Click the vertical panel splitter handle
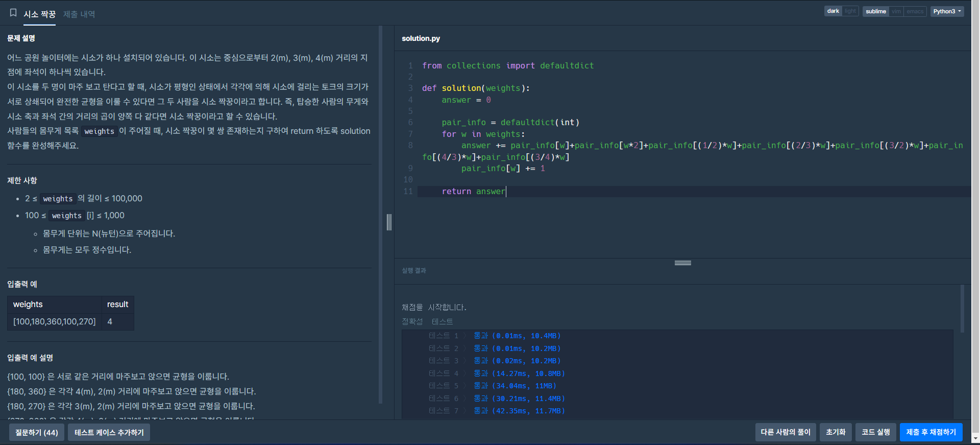 click(389, 222)
